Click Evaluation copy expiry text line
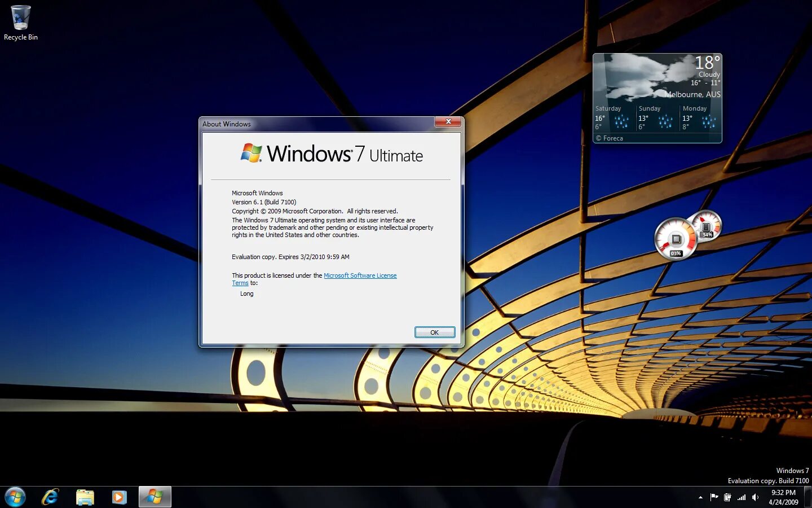Image resolution: width=812 pixels, height=508 pixels. point(290,257)
